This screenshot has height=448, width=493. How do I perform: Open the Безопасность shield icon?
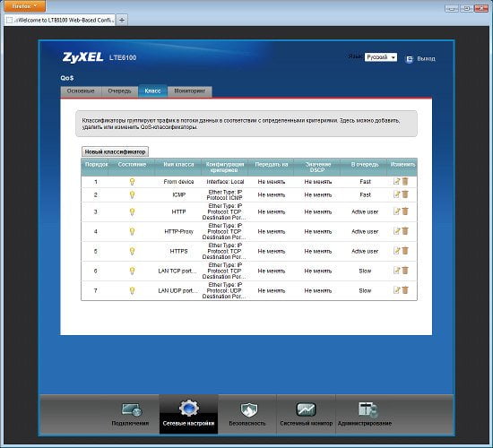[248, 409]
